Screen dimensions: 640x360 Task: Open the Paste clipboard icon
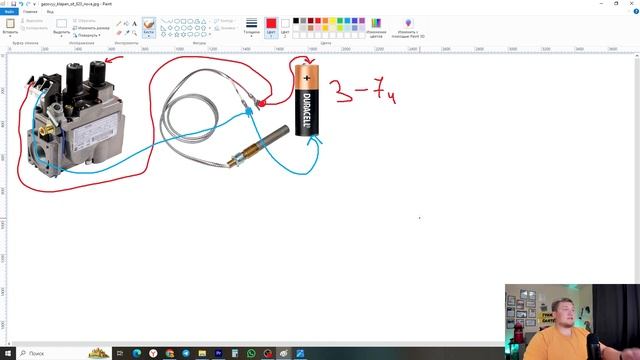click(x=10, y=23)
